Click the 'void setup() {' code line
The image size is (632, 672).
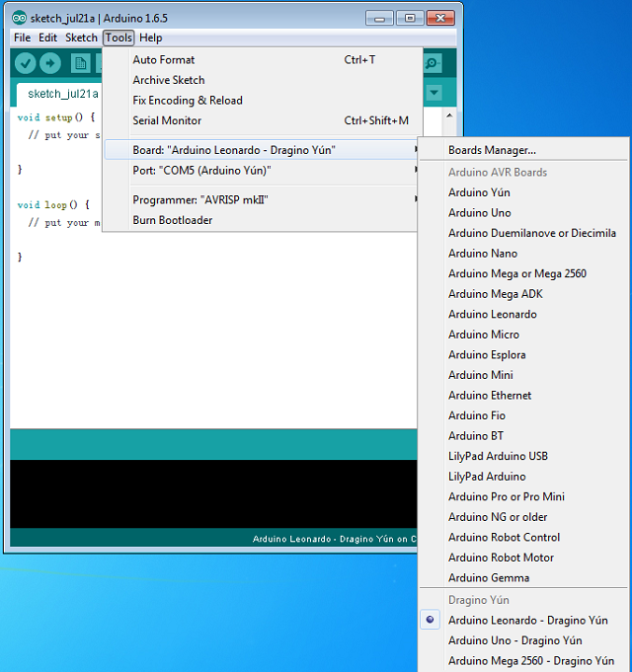pyautogui.click(x=56, y=117)
